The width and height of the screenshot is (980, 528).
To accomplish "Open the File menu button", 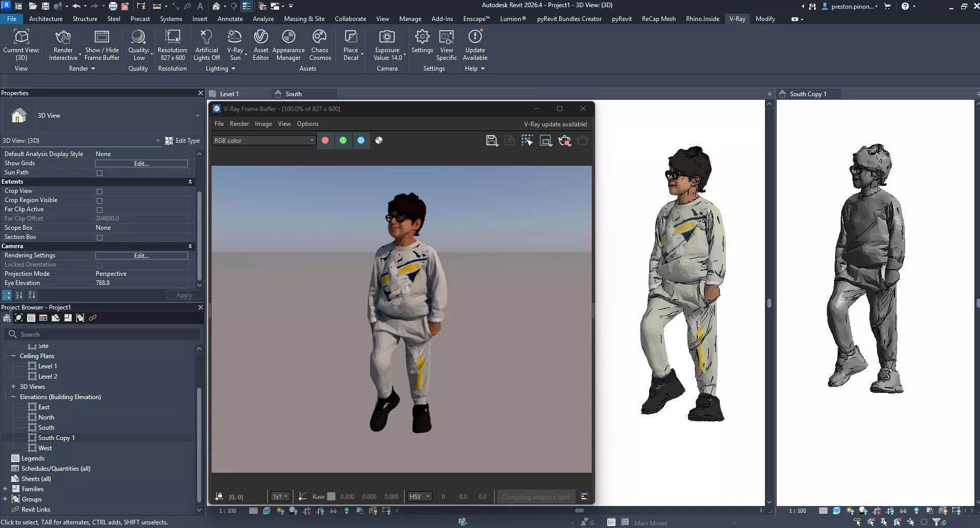I will pyautogui.click(x=12, y=19).
